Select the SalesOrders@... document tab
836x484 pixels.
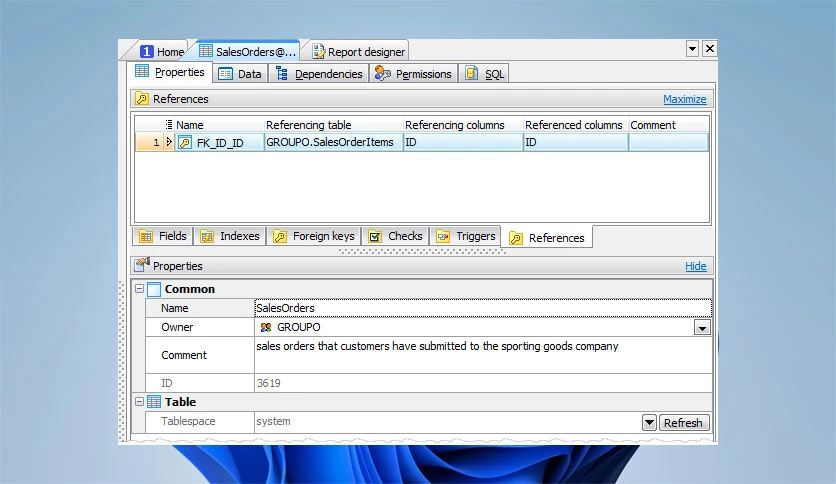pos(248,51)
